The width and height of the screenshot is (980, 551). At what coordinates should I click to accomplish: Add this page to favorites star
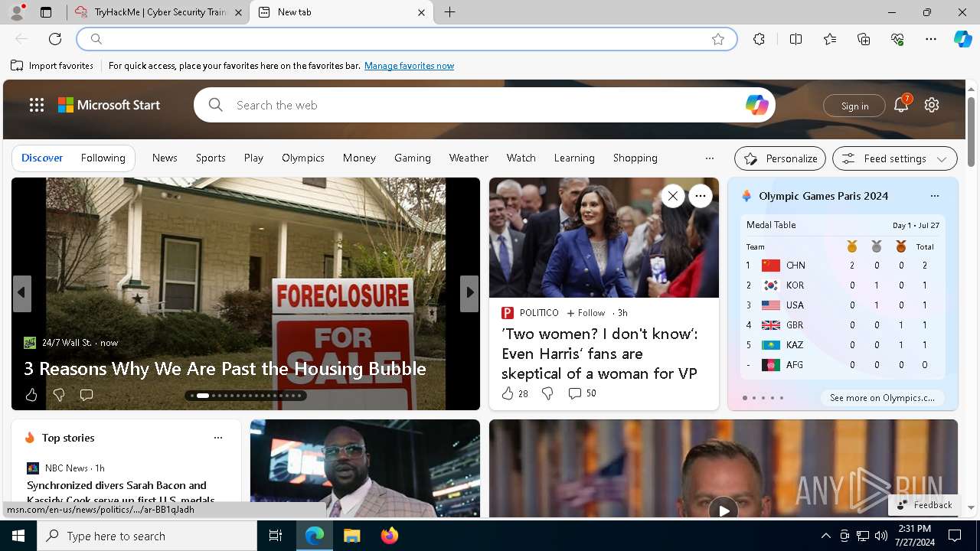coord(718,39)
